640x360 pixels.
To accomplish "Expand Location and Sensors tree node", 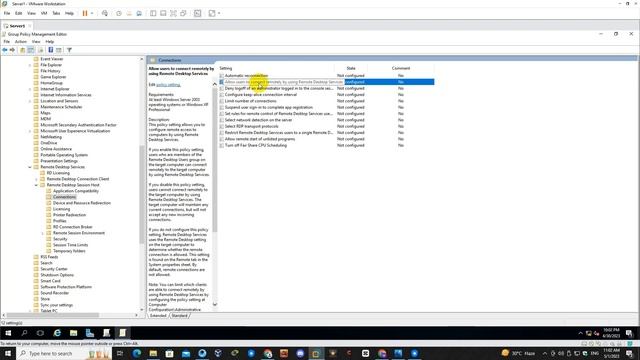I will (x=30, y=101).
